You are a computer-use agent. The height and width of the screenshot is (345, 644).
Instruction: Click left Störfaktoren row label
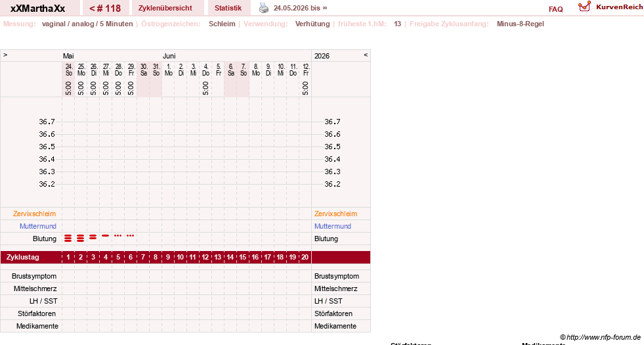37,313
